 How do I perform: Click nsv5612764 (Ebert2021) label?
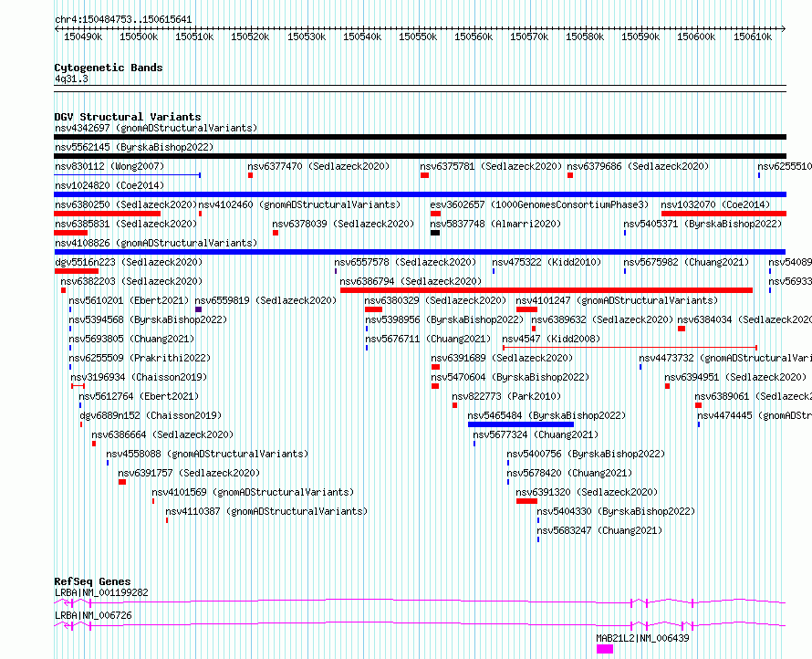[139, 396]
